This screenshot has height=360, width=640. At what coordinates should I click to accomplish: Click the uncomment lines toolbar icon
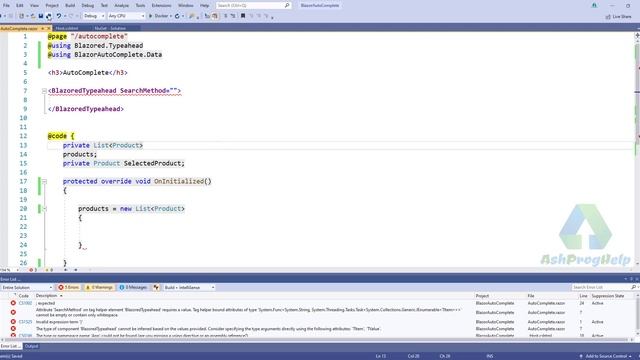pos(233,16)
